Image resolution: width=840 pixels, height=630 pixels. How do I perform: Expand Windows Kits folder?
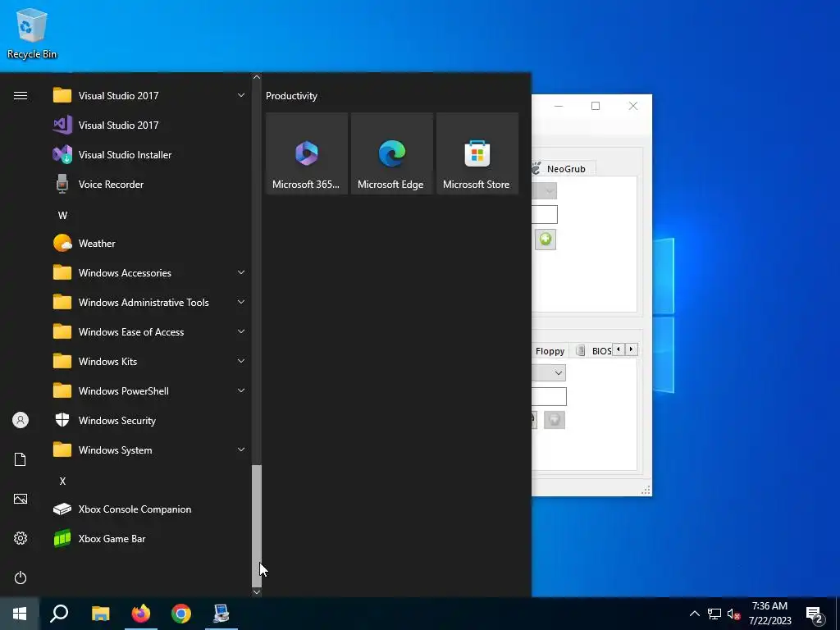[148, 362]
